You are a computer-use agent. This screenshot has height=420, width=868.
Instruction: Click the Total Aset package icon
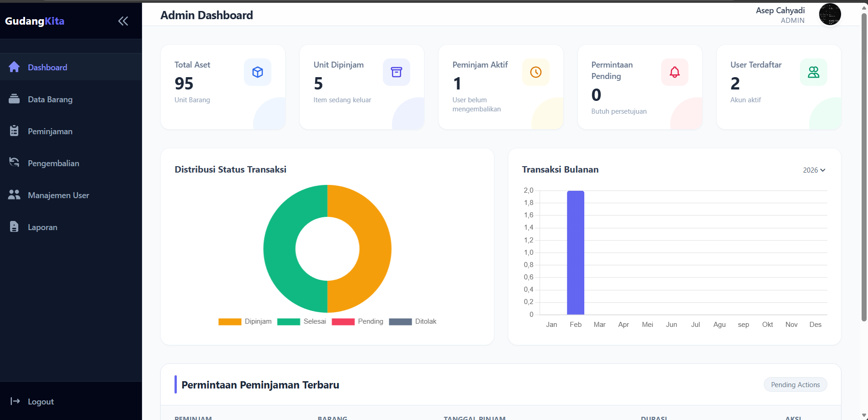(x=257, y=72)
